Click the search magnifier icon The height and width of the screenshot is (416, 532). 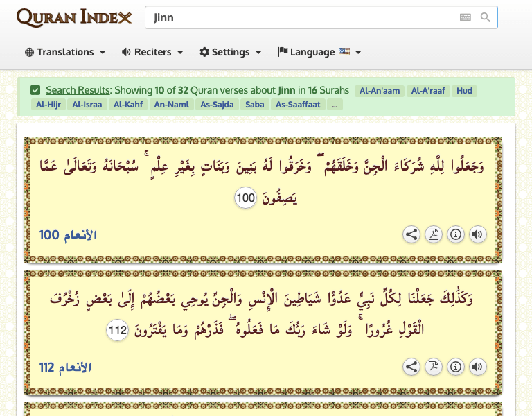485,17
